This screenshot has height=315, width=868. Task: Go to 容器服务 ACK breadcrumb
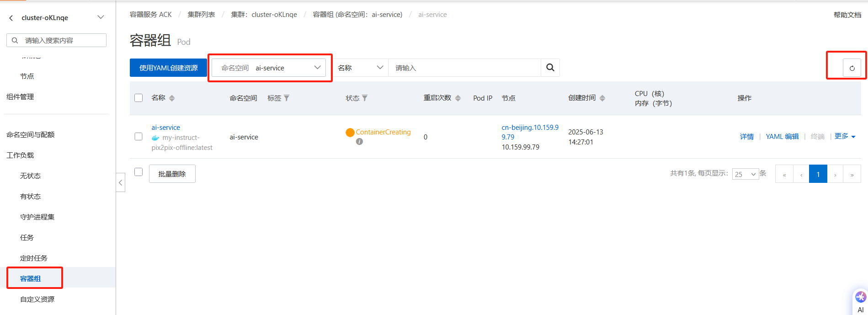click(x=151, y=15)
